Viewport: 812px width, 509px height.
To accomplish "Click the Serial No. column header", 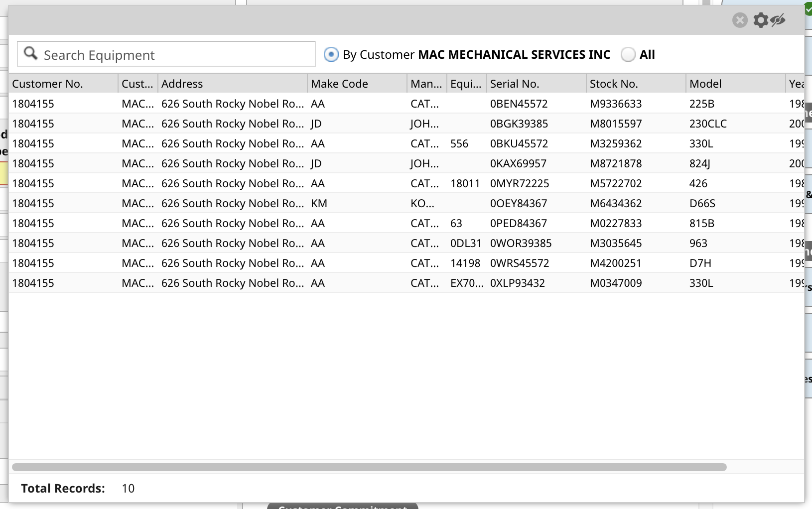I will coord(537,84).
